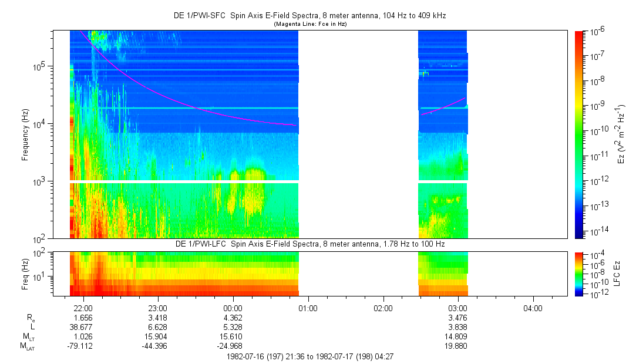This screenshot has width=636, height=364.
Task: Click the Re value 4.362
Action: click(233, 318)
